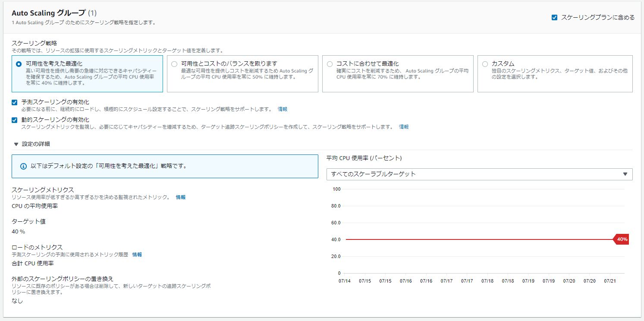Uncheck 動的スケーリングの有効化 checkbox
644x321 pixels.
pyautogui.click(x=15, y=120)
